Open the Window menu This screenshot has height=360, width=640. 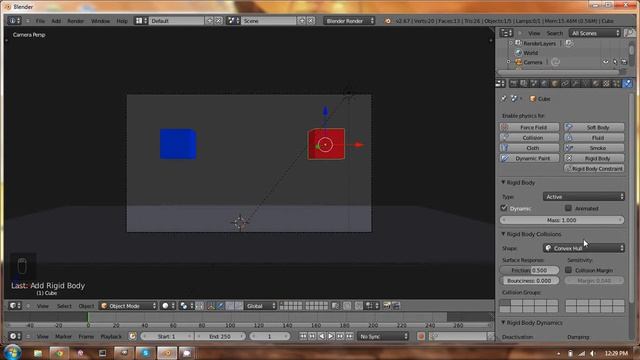click(100, 21)
